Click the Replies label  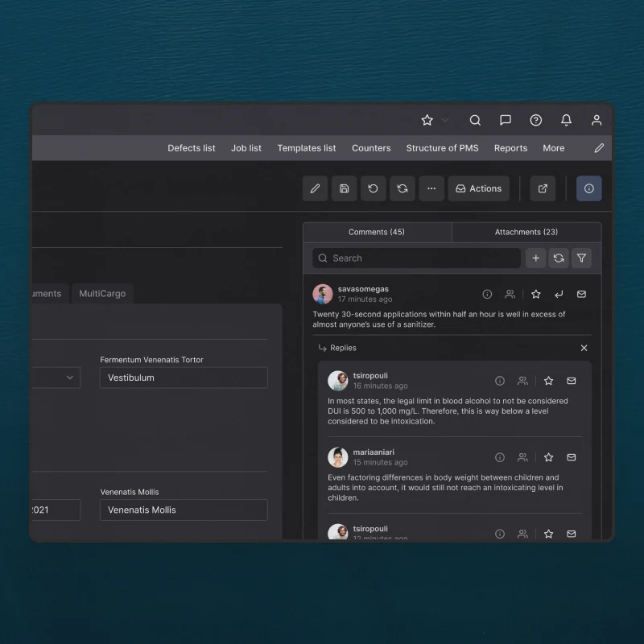pyautogui.click(x=343, y=348)
